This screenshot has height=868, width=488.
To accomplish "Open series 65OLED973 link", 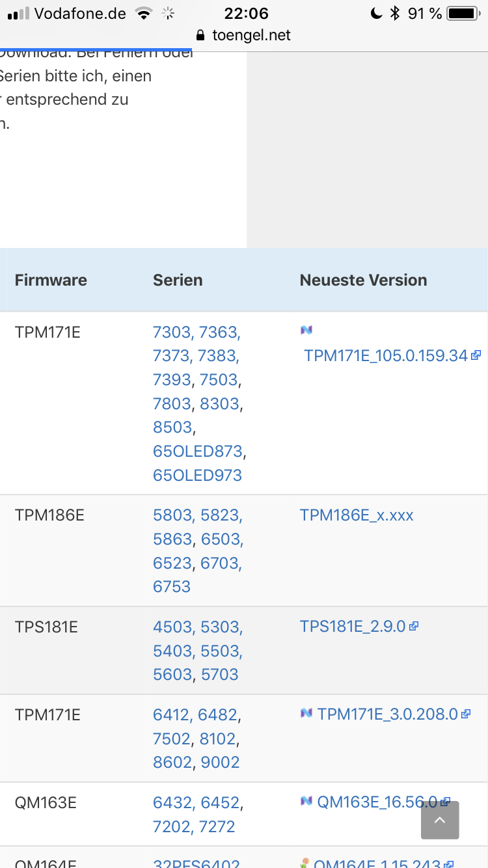I will tap(198, 475).
